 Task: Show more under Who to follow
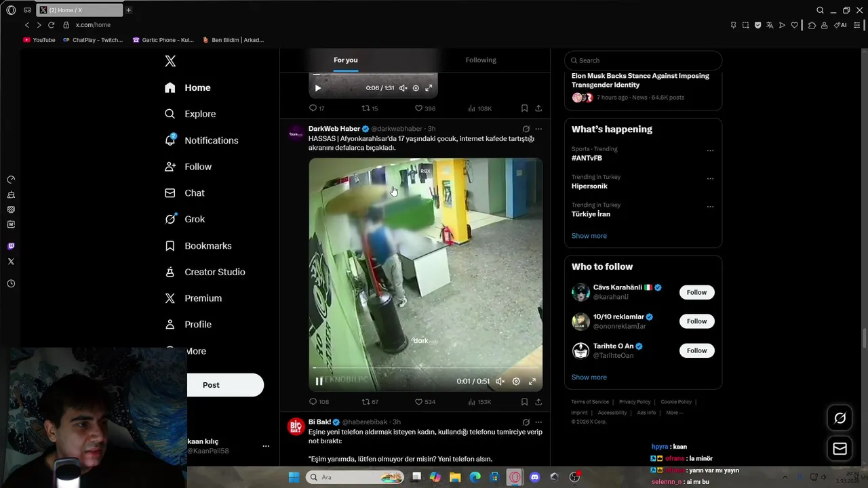pyautogui.click(x=589, y=378)
